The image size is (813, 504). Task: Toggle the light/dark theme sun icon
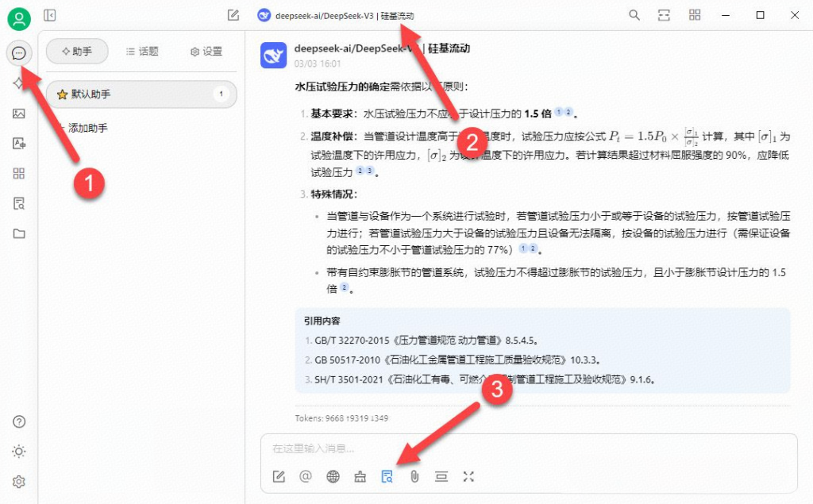coord(19,451)
